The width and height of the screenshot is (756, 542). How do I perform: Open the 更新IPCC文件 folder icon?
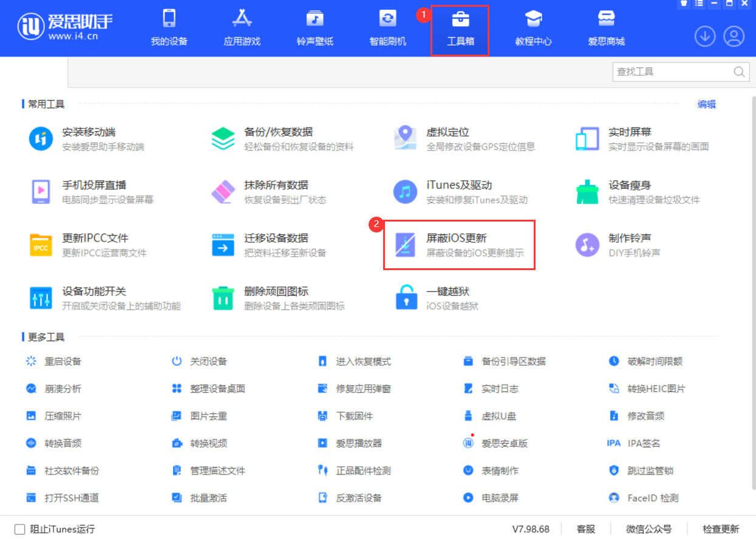41,245
